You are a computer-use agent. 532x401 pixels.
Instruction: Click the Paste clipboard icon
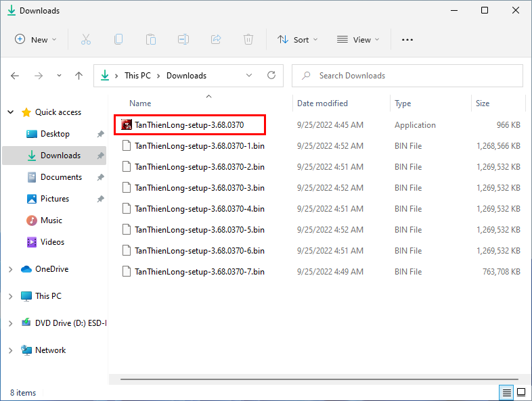pyautogui.click(x=151, y=40)
